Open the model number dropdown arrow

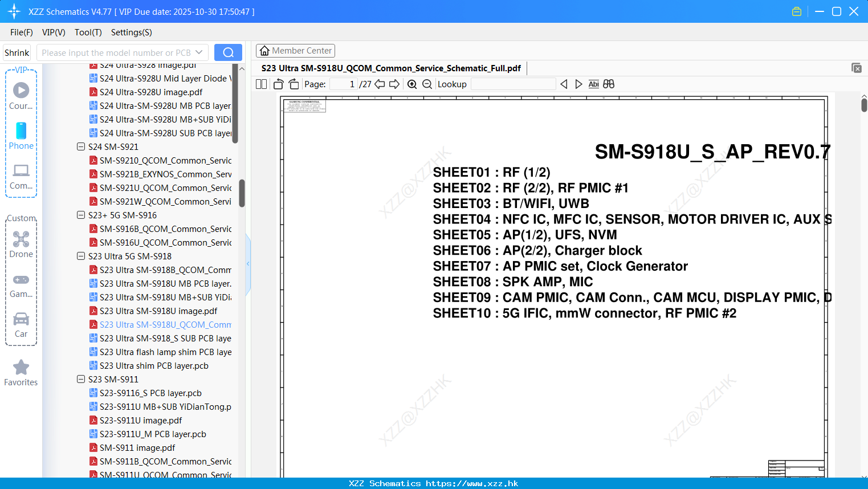click(199, 52)
